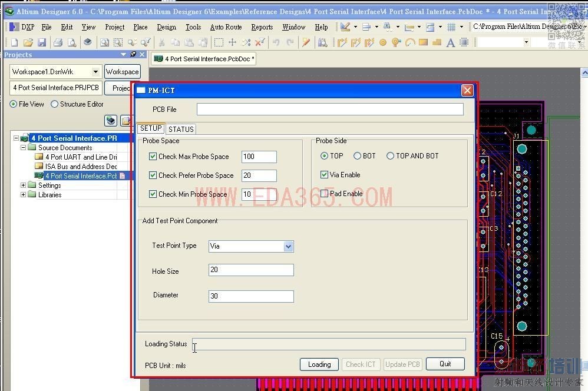Click Zoom Filtered Objects icon

(x=146, y=42)
